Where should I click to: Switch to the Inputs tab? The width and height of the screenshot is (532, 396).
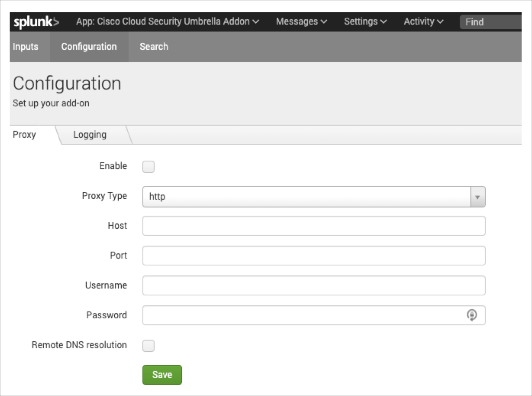[x=25, y=47]
